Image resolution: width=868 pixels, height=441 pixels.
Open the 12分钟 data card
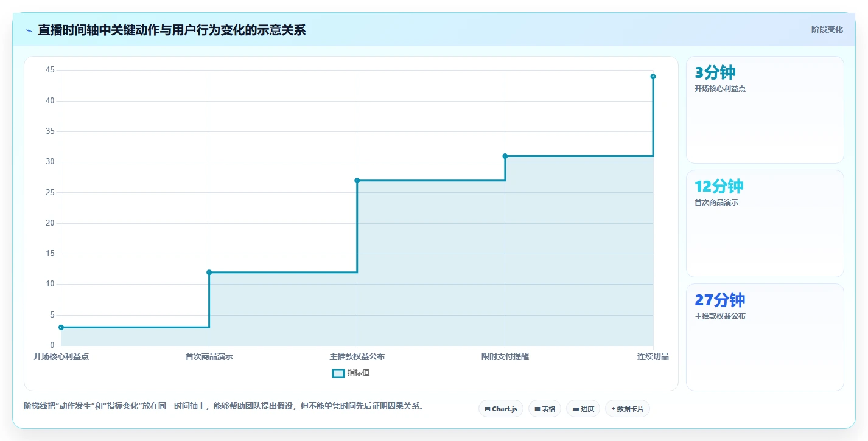point(765,223)
